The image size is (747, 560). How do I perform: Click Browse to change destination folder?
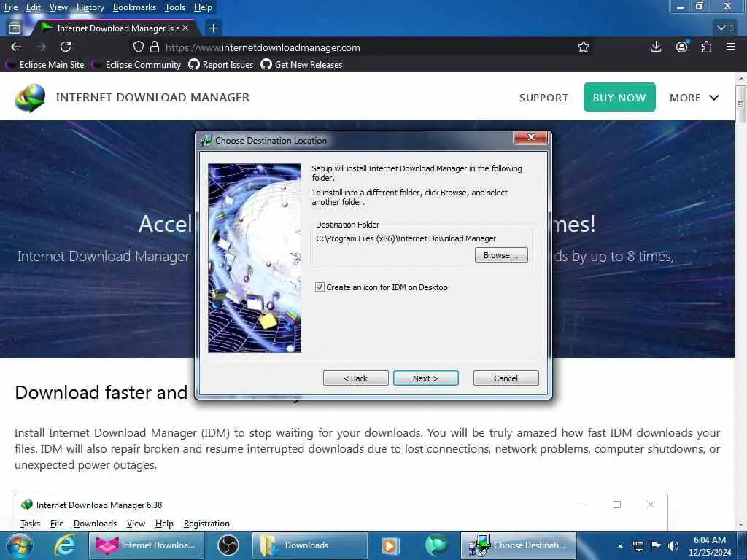point(500,255)
